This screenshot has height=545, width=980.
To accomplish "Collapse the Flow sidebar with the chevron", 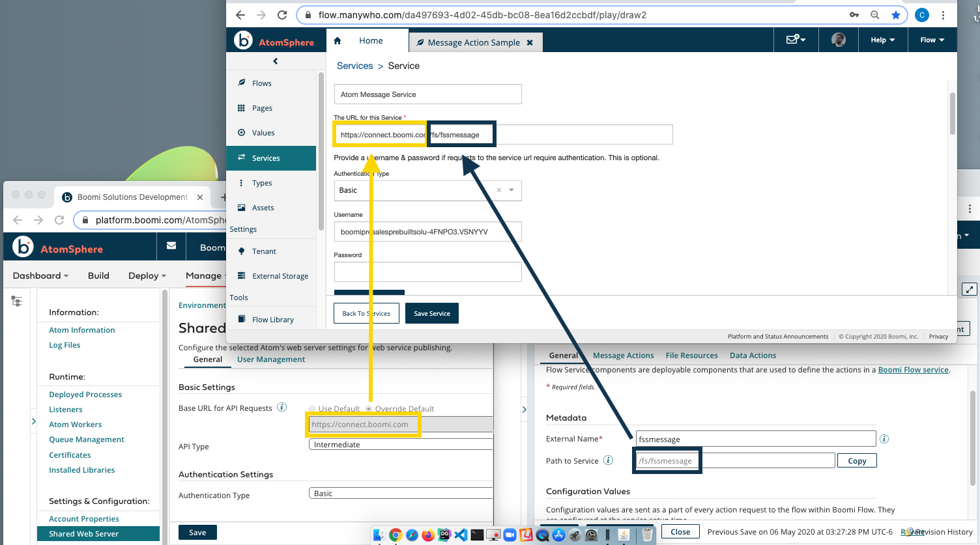I will tap(276, 61).
